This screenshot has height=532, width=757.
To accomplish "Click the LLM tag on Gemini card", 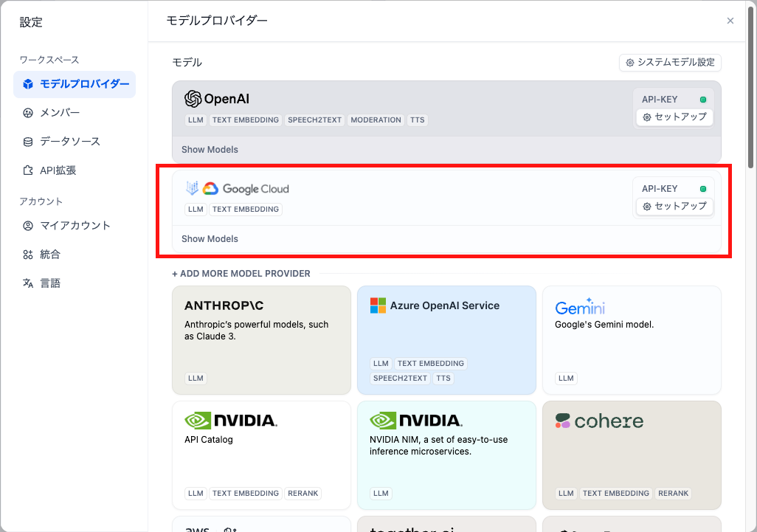I will (566, 379).
